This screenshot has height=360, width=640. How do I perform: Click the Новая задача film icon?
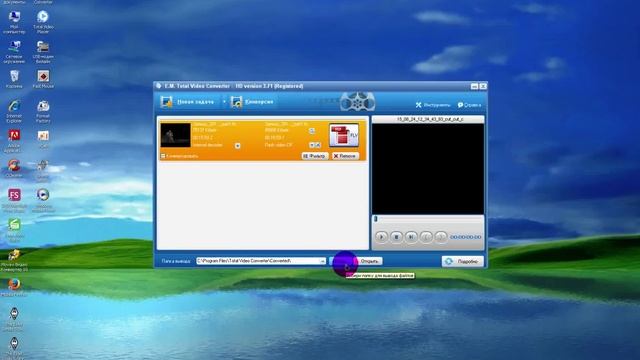click(166, 102)
